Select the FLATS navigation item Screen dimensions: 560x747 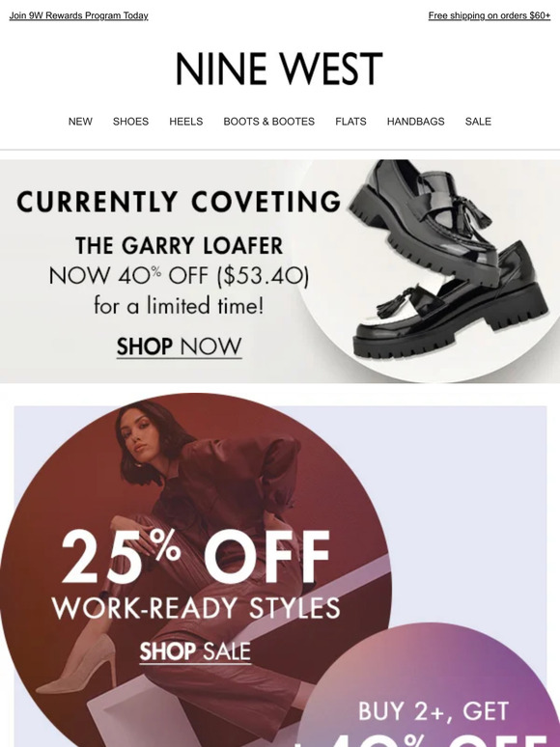coord(350,122)
